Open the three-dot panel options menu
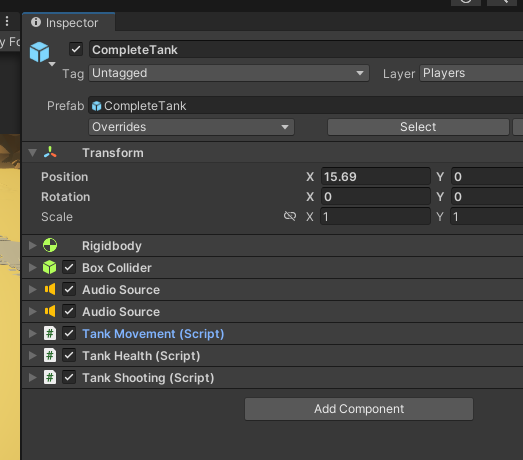The image size is (523, 460). [x=7, y=21]
